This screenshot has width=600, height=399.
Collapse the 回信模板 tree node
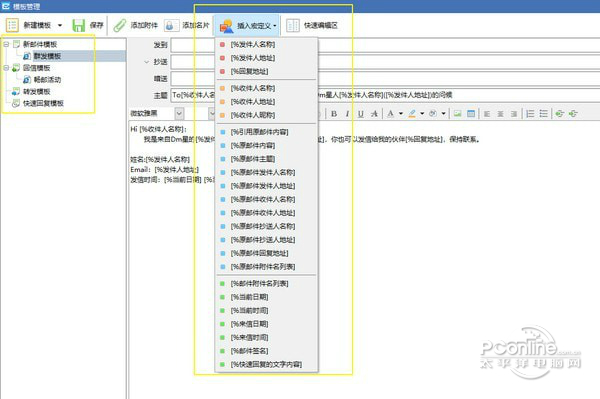tap(6, 68)
